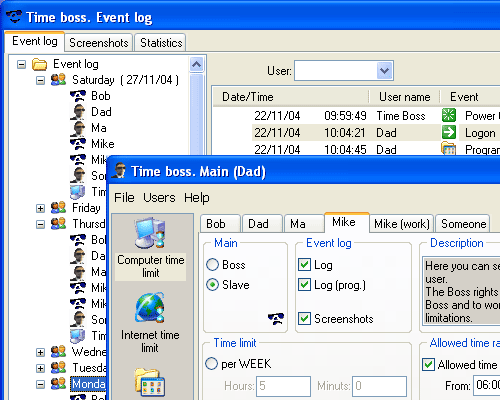This screenshot has height=400, width=500.
Task: Click Bob's sunglasses icon under Saturday
Action: tap(78, 96)
